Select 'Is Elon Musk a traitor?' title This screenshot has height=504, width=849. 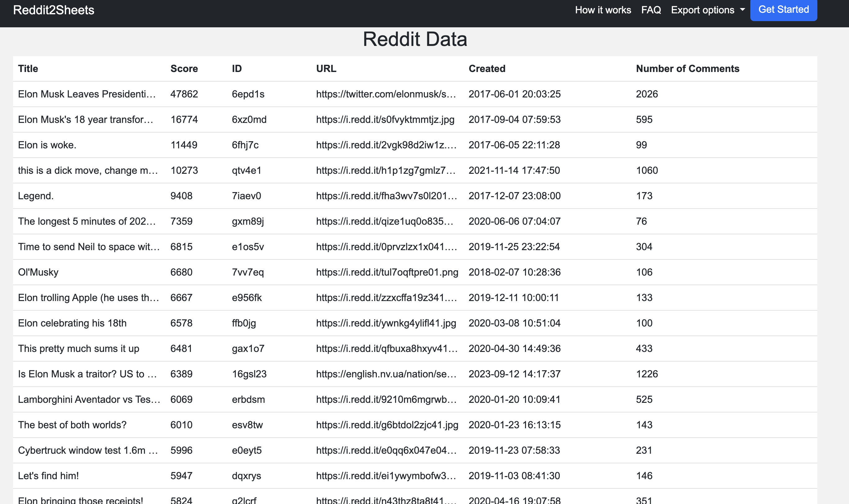point(87,374)
